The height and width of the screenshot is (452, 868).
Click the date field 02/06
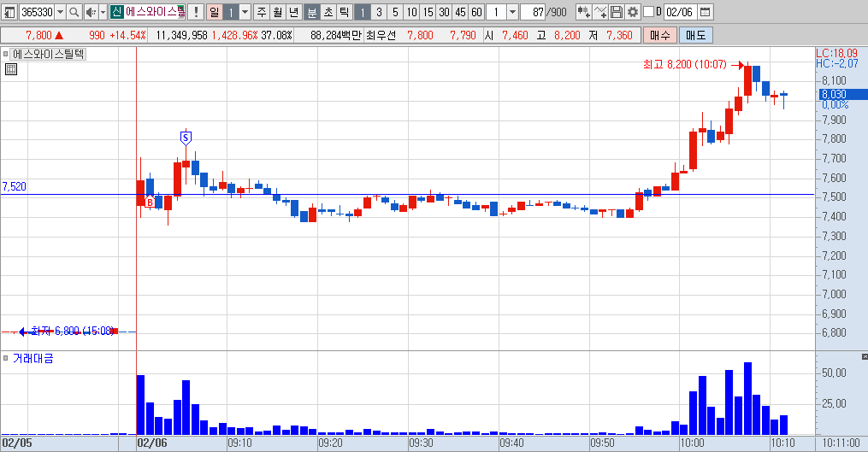tap(680, 12)
